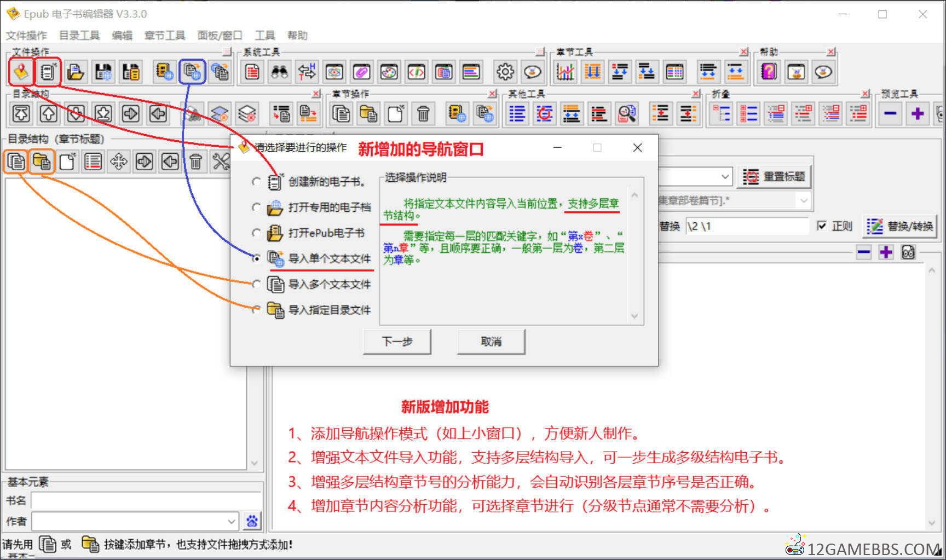
Task: Open settings with the gear icon
Action: [x=505, y=72]
